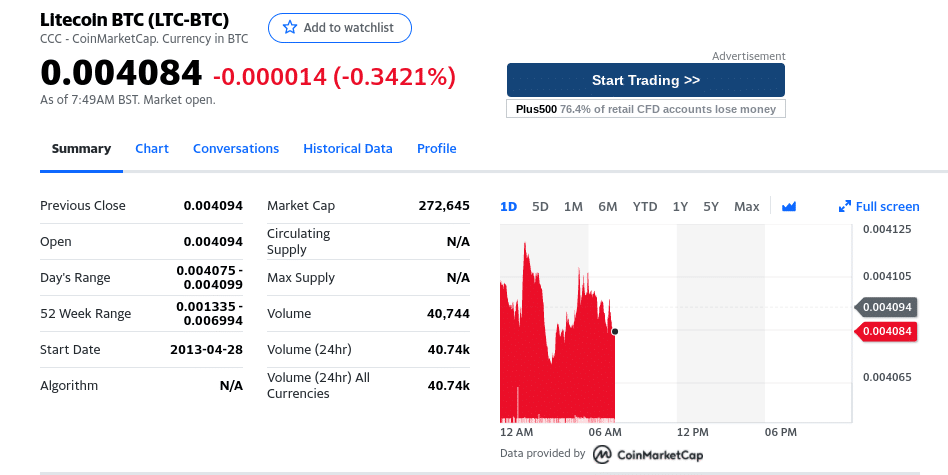
Task: Click the Max Supply label
Action: (x=300, y=278)
